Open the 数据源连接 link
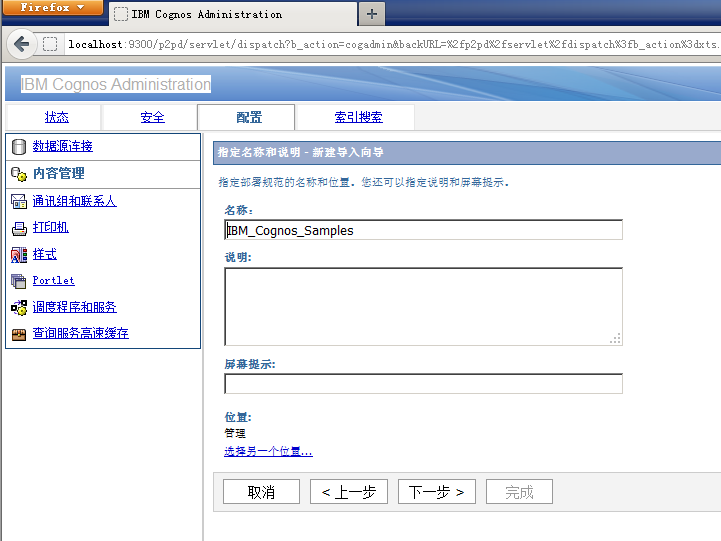This screenshot has height=541, width=721. click(63, 146)
